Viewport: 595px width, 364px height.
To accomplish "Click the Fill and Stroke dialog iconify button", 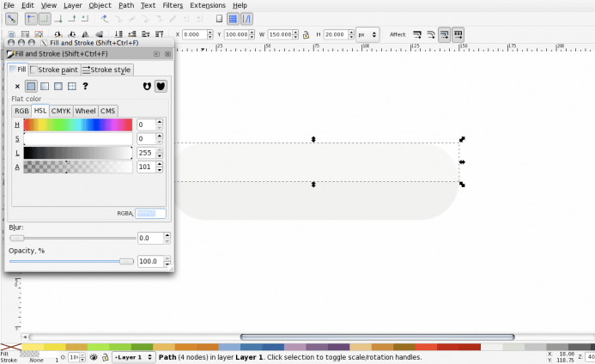I will (x=156, y=54).
